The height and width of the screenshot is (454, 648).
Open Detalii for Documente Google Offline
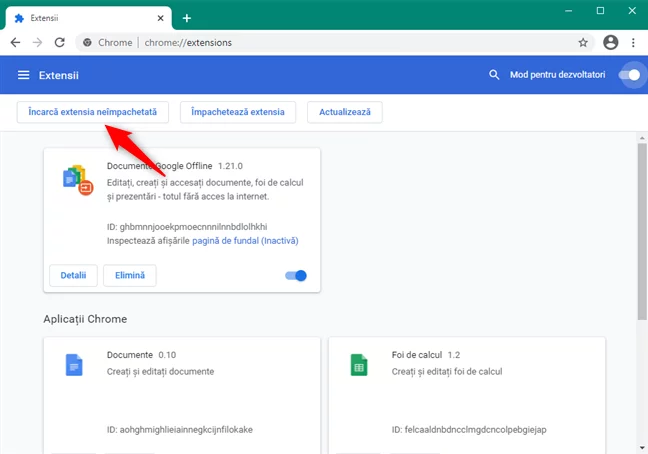(x=73, y=276)
